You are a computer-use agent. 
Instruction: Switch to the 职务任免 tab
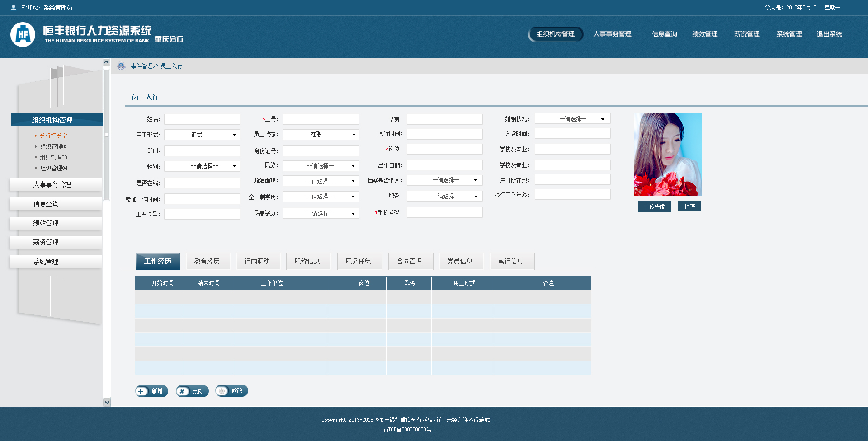pyautogui.click(x=359, y=261)
